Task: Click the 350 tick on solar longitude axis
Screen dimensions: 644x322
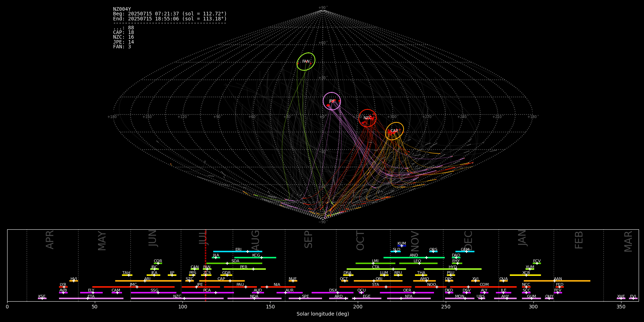Action: pyautogui.click(x=621, y=306)
